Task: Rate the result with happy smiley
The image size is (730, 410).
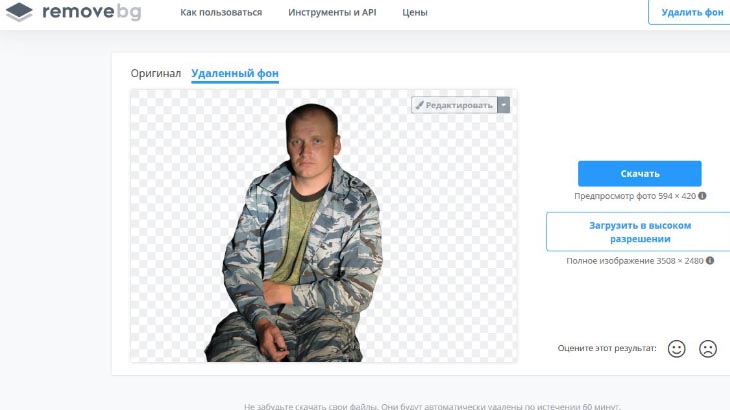Action: pos(676,349)
